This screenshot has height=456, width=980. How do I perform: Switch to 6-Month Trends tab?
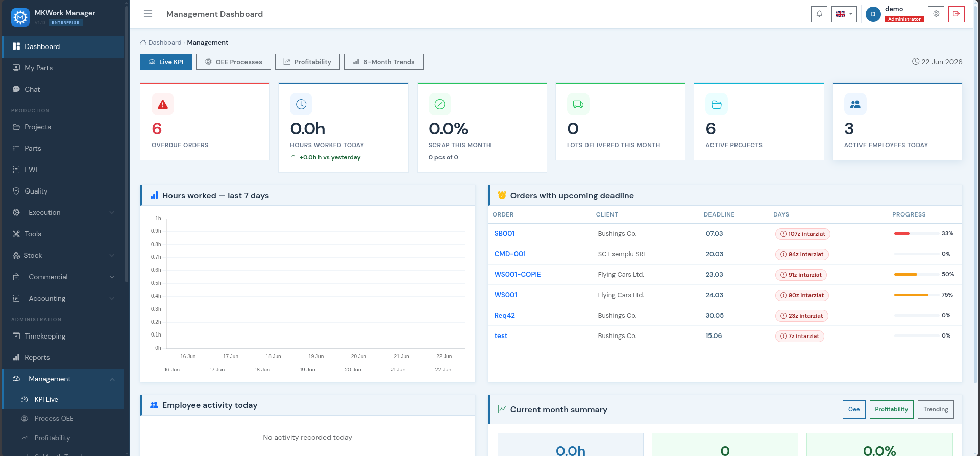pyautogui.click(x=383, y=62)
